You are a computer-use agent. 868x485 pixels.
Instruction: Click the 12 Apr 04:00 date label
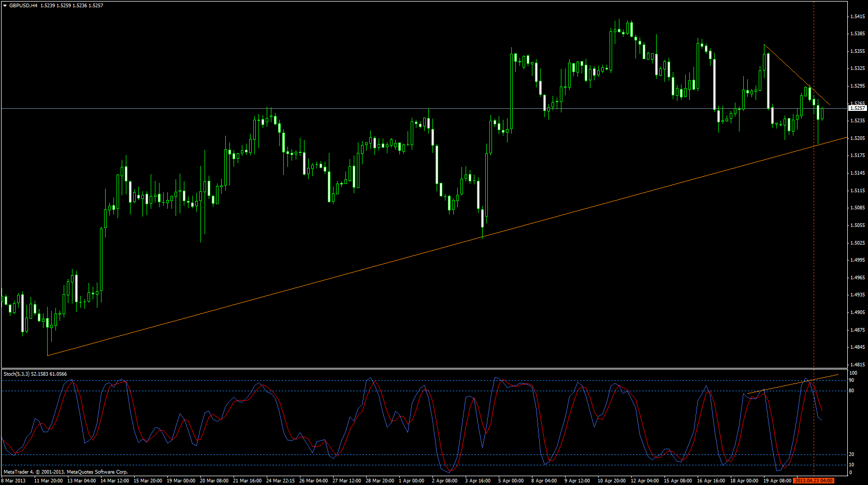point(645,481)
